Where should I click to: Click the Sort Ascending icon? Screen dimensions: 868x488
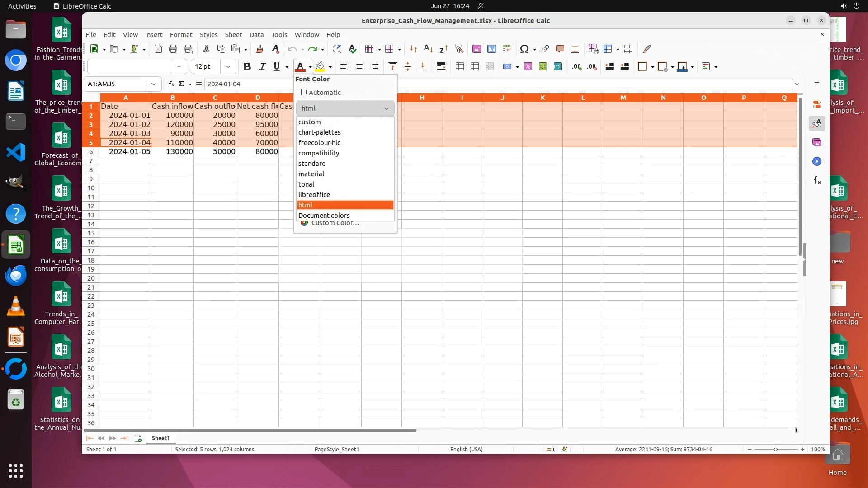coord(428,49)
